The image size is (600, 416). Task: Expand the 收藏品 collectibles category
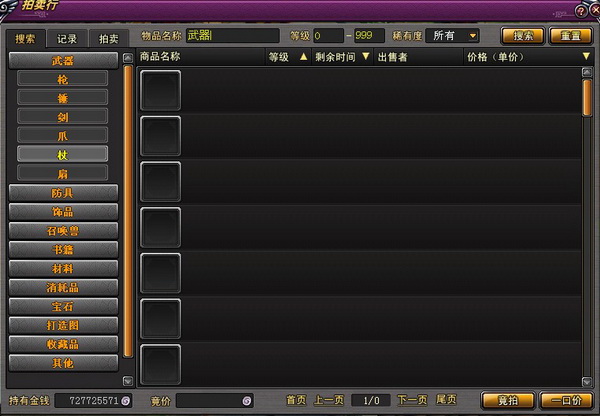[63, 344]
